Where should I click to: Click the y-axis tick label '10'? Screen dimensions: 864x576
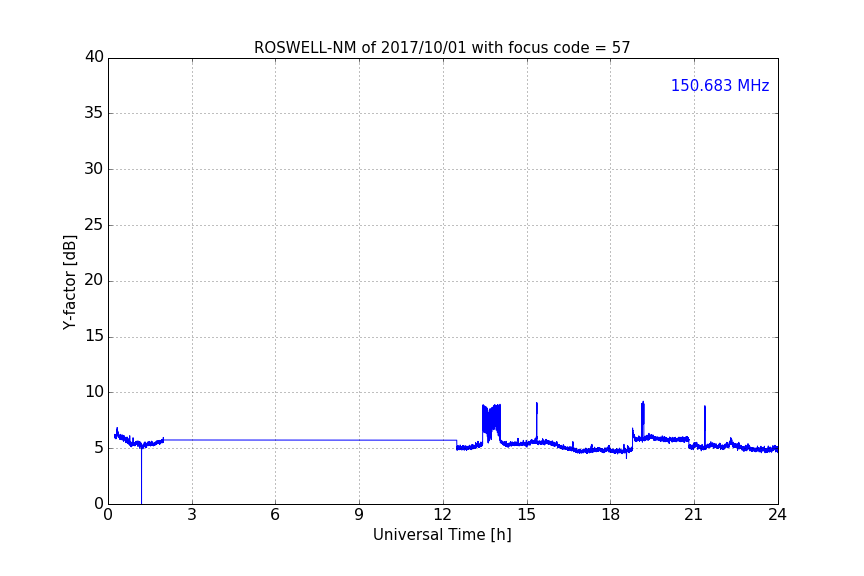tap(94, 392)
